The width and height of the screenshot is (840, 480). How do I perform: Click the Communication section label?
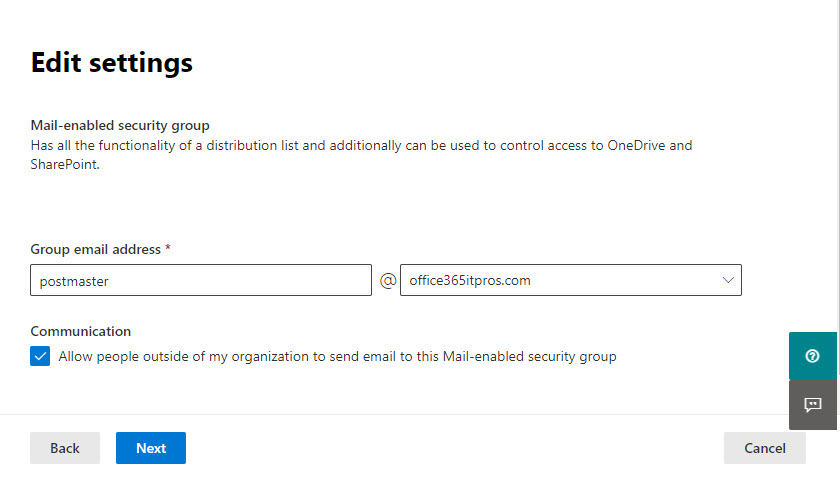click(x=80, y=331)
